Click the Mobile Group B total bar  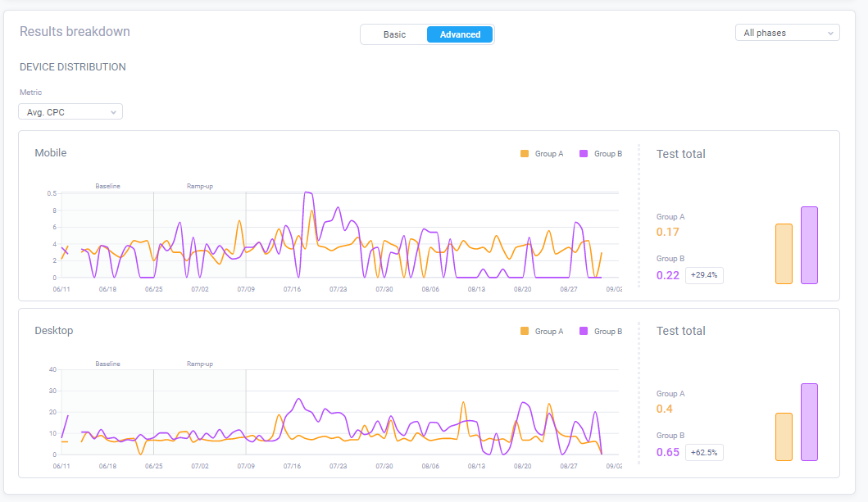(x=809, y=246)
